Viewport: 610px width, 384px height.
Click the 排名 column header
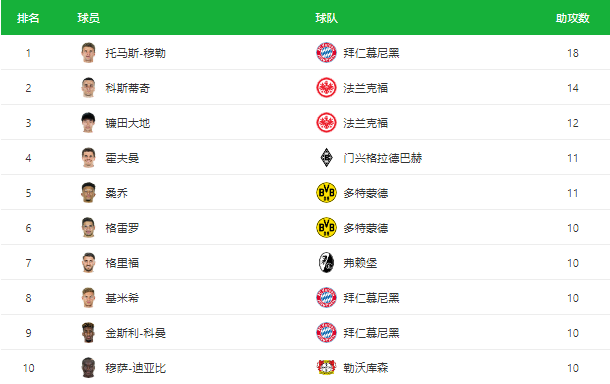(28, 18)
